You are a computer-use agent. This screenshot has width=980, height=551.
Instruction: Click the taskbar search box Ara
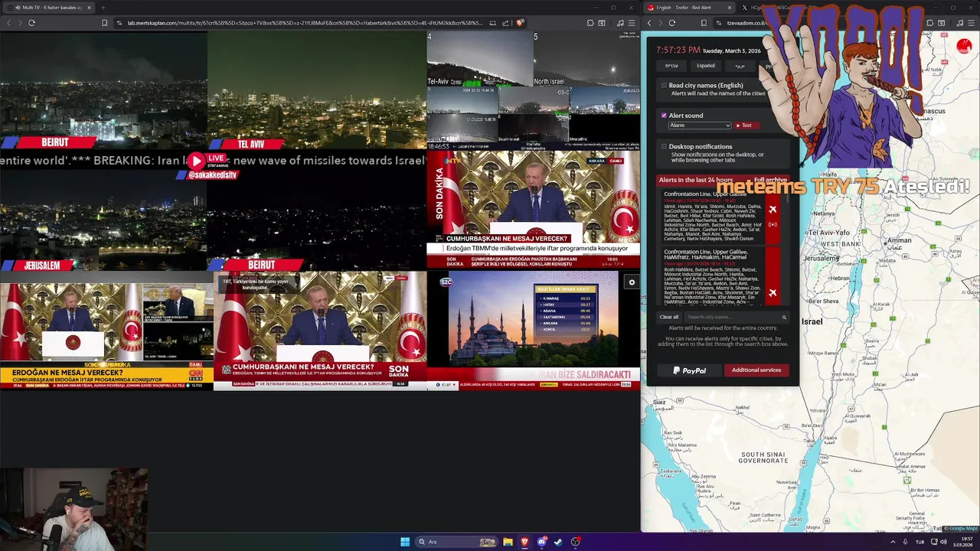[x=456, y=542]
